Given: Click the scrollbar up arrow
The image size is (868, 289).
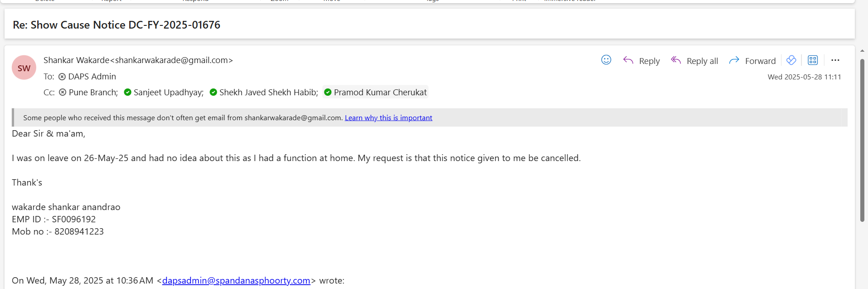Looking at the screenshot, I should (862, 51).
